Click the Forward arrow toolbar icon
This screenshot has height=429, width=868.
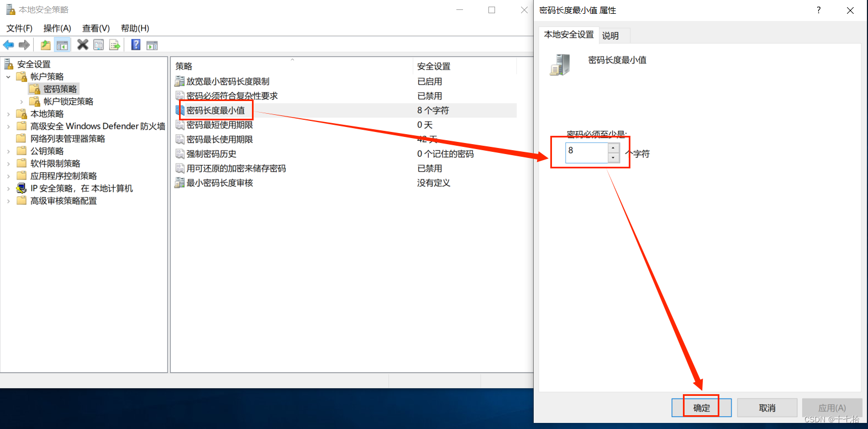24,45
